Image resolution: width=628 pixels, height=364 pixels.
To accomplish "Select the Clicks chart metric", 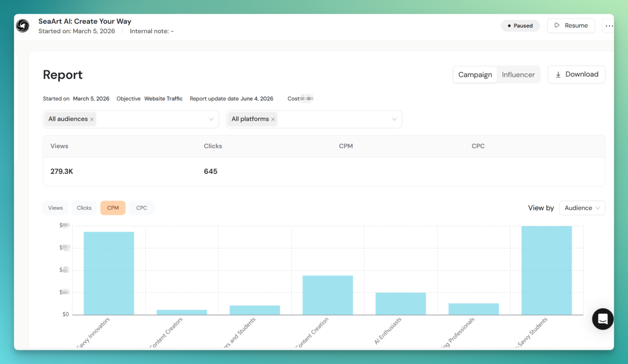I will (84, 208).
